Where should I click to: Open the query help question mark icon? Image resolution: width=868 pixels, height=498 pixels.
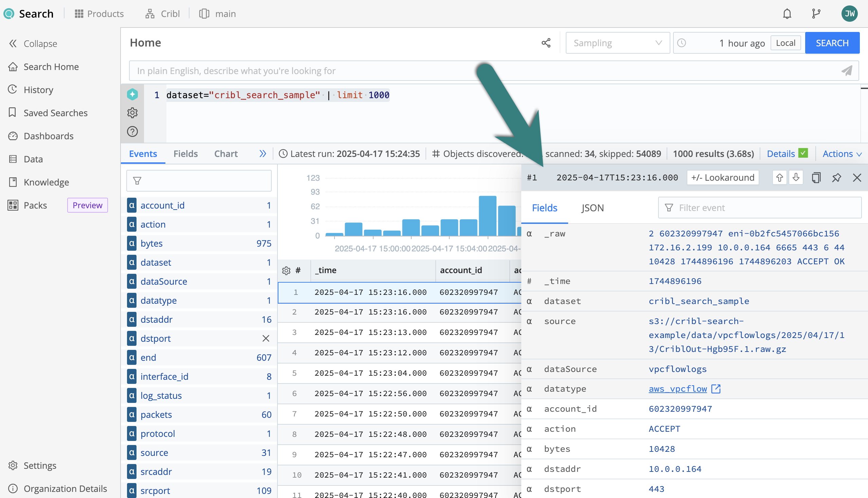point(132,132)
